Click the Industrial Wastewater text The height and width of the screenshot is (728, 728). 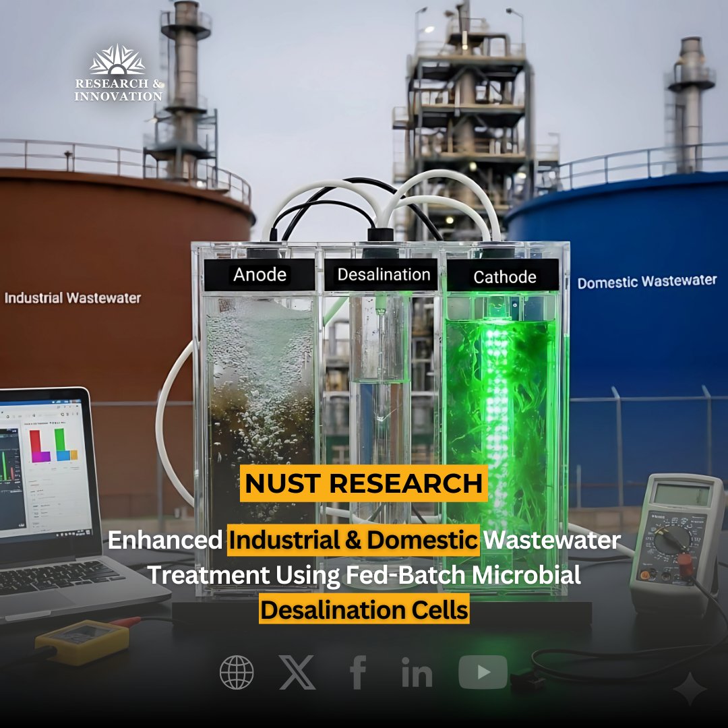72,298
